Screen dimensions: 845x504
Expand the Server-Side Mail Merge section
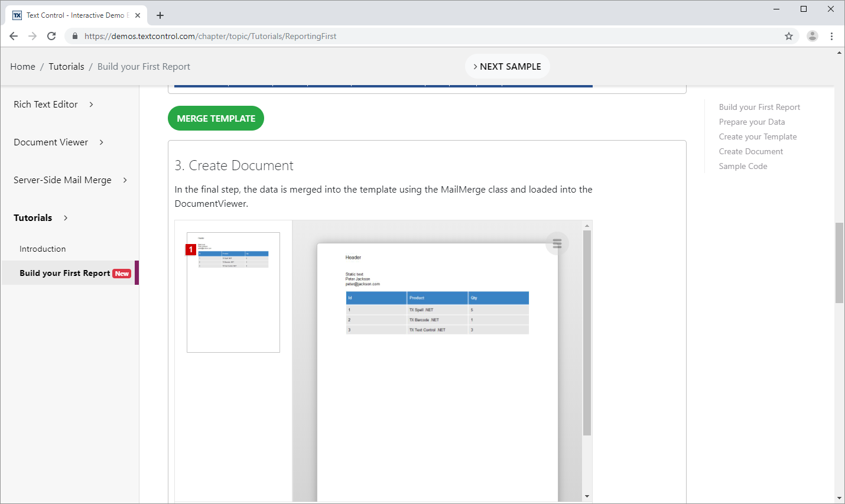(x=70, y=180)
